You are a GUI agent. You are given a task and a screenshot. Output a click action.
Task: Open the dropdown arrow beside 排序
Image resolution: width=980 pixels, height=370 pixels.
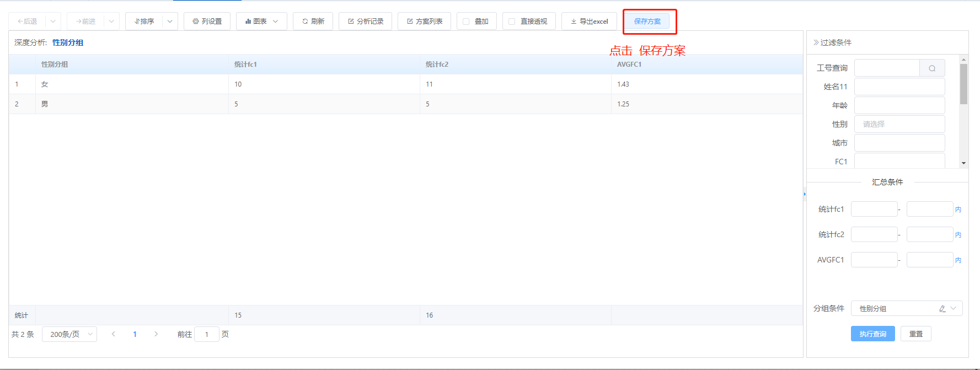[x=170, y=22]
